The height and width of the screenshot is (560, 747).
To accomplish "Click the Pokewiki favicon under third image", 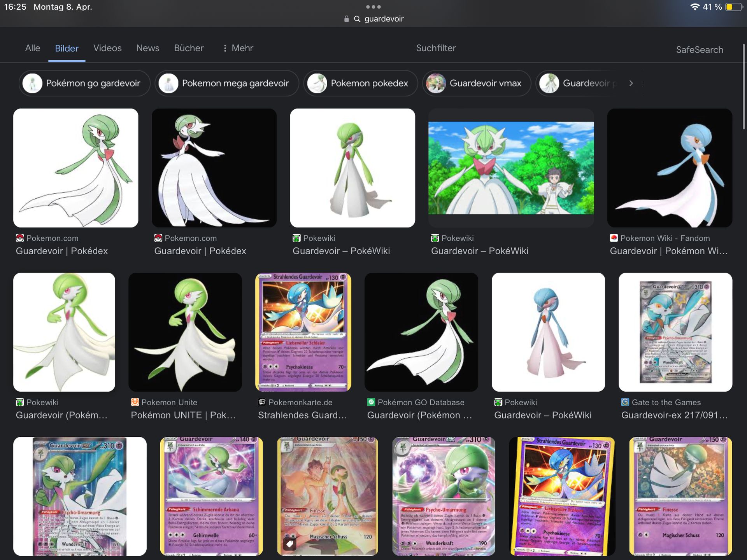I will [x=296, y=238].
